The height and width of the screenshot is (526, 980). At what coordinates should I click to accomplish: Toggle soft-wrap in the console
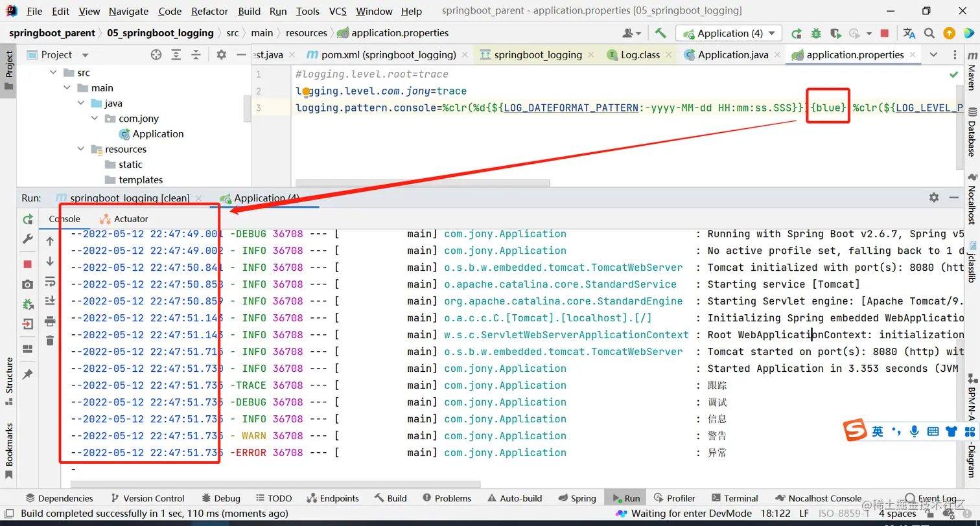[50, 281]
